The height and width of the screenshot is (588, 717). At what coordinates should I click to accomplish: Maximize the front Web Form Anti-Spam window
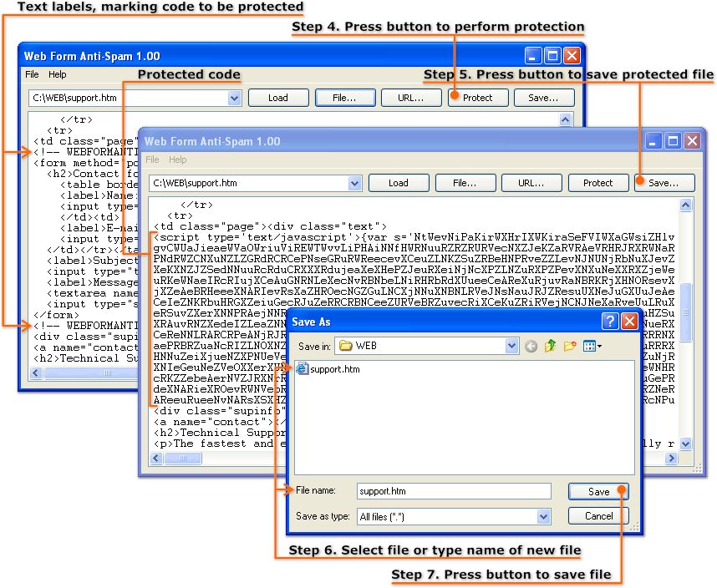tap(673, 141)
